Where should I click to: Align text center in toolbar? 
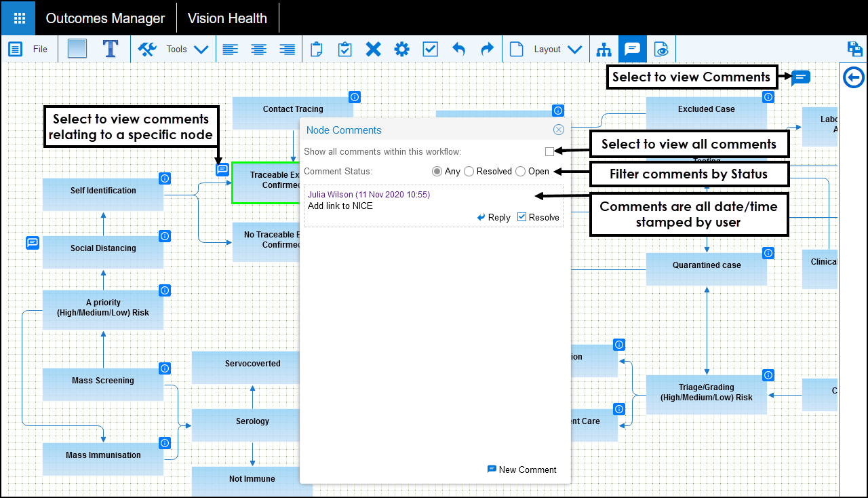click(258, 49)
